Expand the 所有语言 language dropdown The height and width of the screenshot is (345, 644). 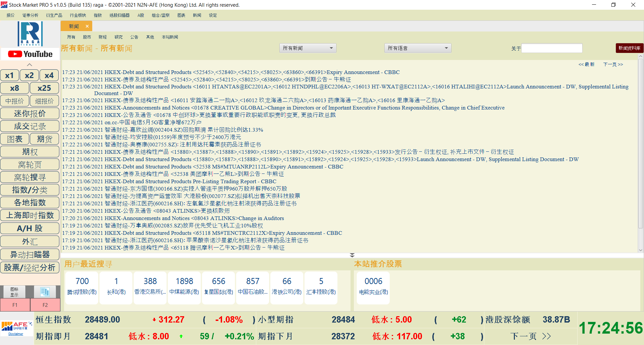(418, 48)
